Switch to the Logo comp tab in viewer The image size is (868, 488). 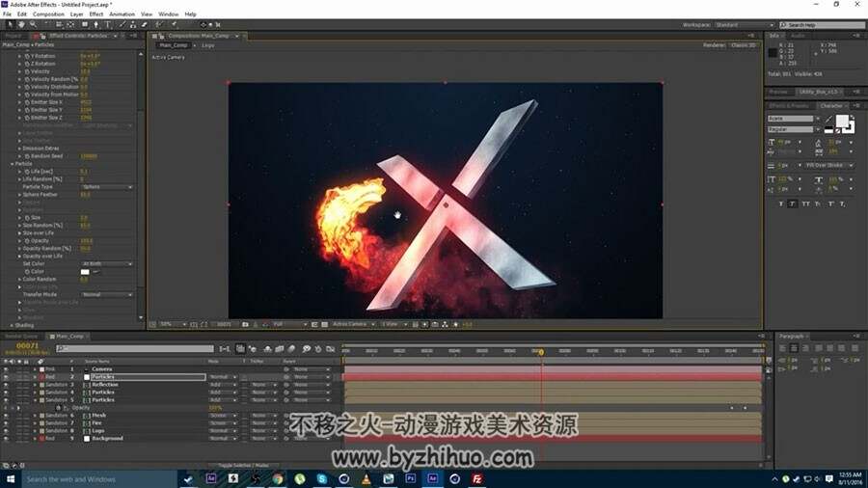pos(208,45)
